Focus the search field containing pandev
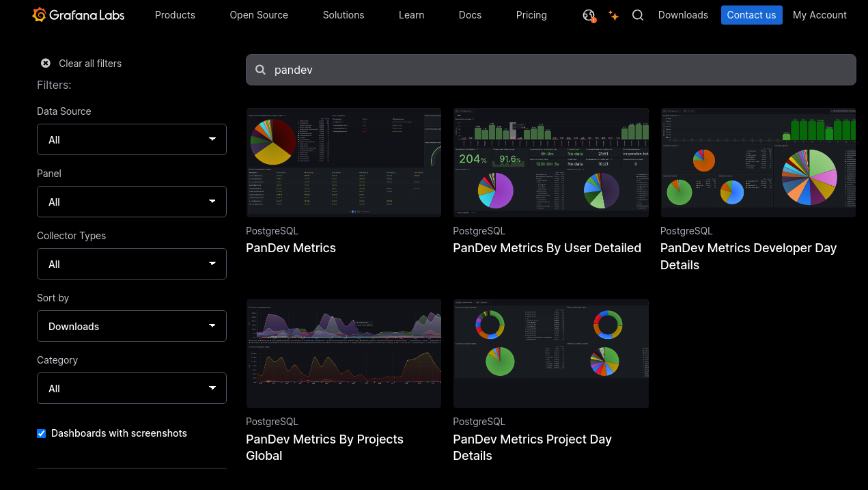Viewport: 868px width, 490px height. tap(550, 70)
